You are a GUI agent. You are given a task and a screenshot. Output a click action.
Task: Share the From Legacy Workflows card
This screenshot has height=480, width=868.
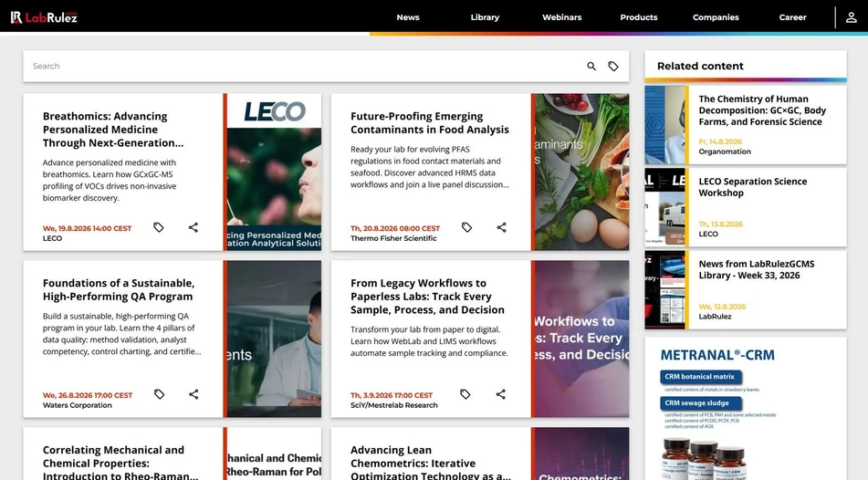pos(500,394)
